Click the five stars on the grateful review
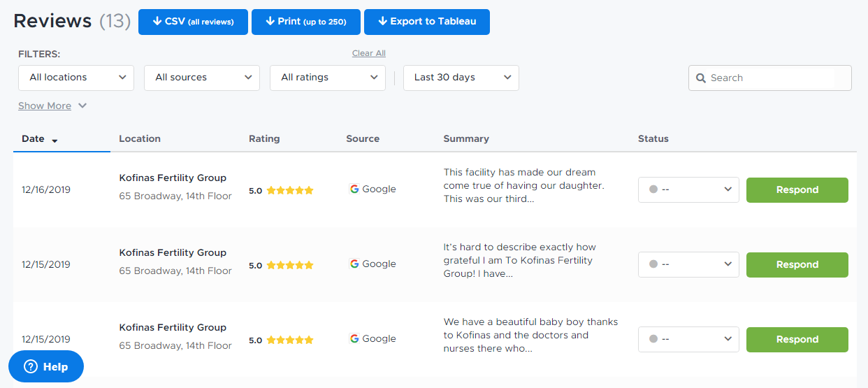This screenshot has height=388, width=868. [289, 265]
